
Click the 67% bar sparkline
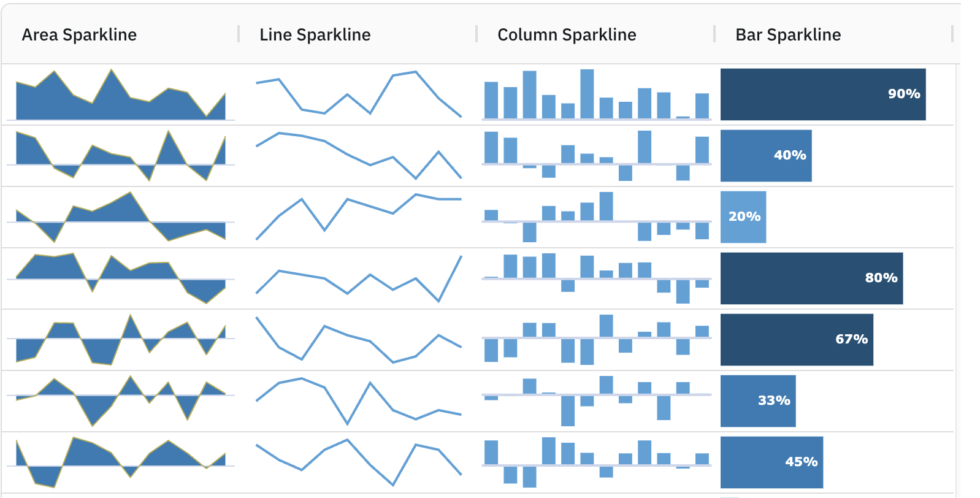click(797, 339)
